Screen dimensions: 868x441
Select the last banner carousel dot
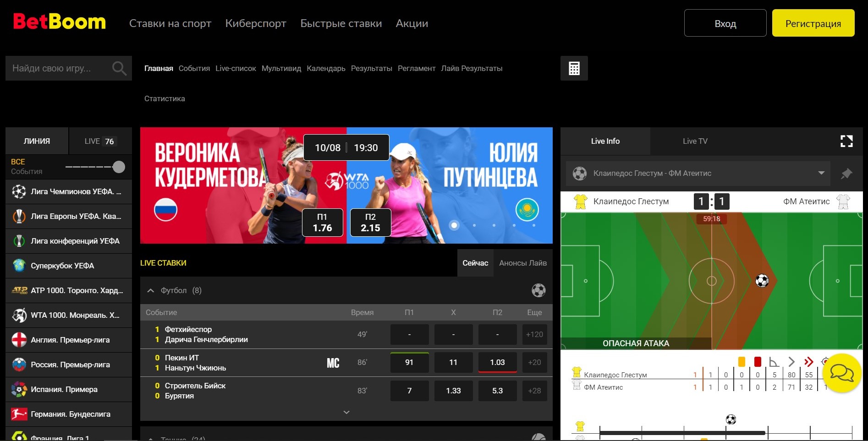pos(534,225)
